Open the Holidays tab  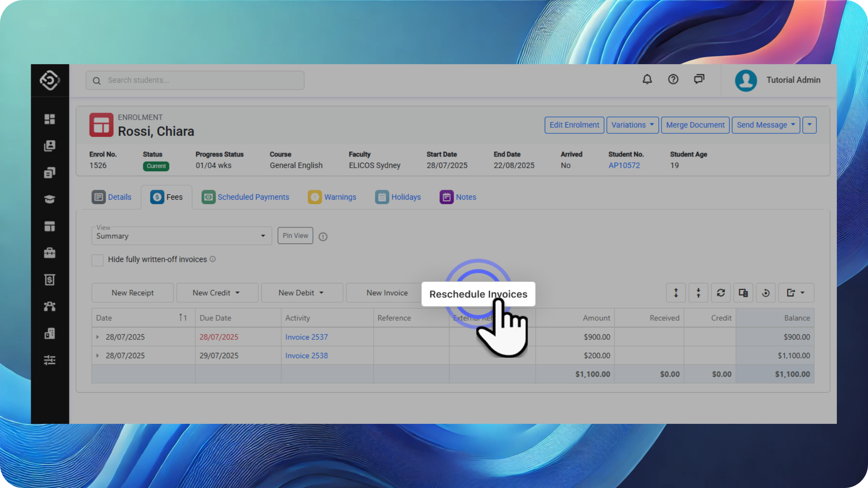coord(398,197)
